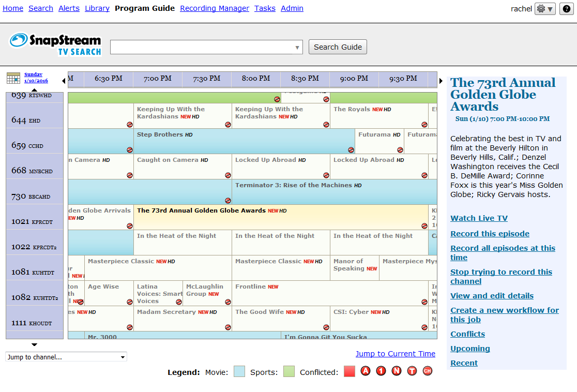Click the red 'N' legend icon

[x=397, y=371]
